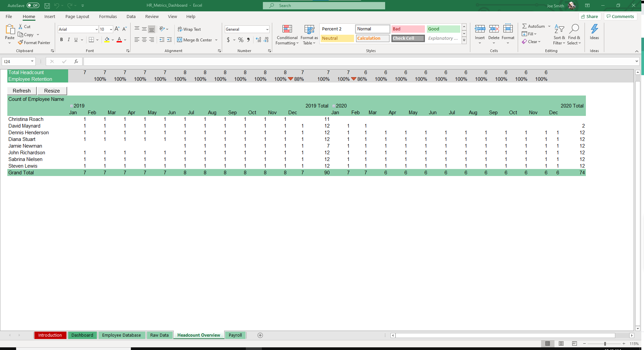644x350 pixels.
Task: Click the Resize button on the sheet
Action: point(52,91)
